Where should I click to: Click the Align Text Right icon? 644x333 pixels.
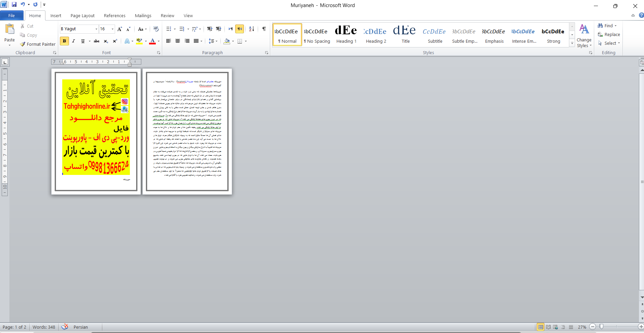pos(187,41)
